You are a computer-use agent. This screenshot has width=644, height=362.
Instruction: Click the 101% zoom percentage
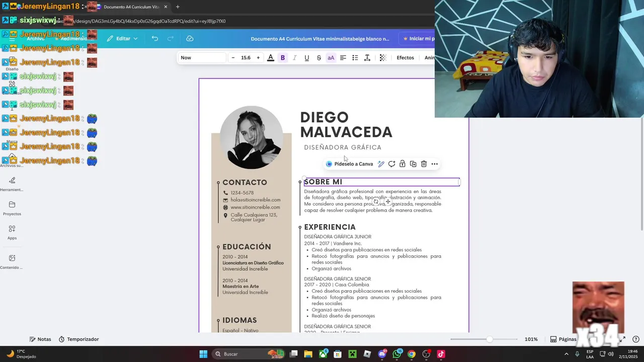tap(531, 339)
